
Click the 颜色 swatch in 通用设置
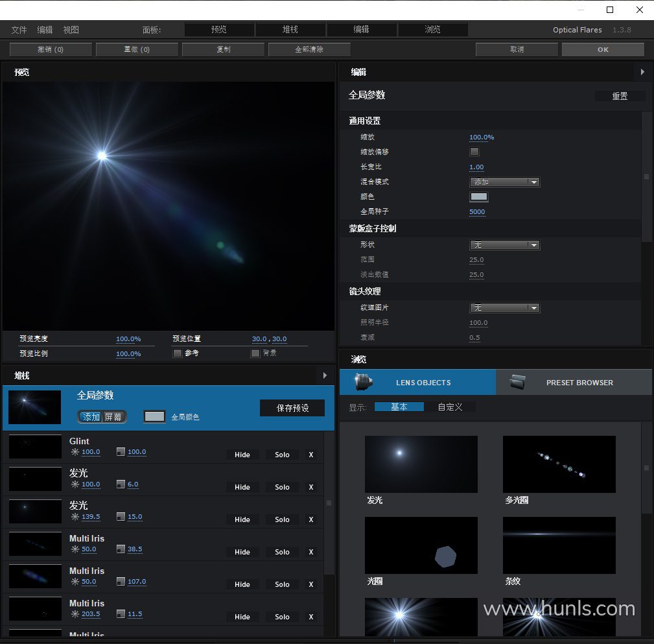478,197
